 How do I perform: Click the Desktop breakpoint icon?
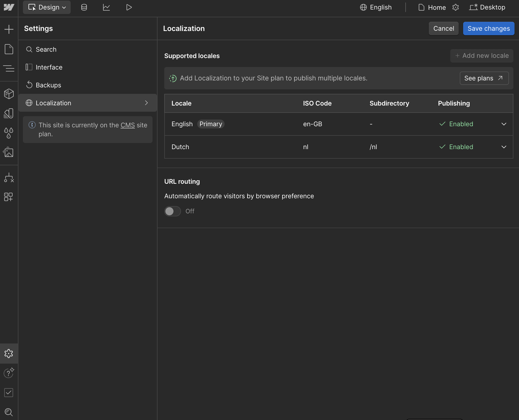[x=473, y=7]
